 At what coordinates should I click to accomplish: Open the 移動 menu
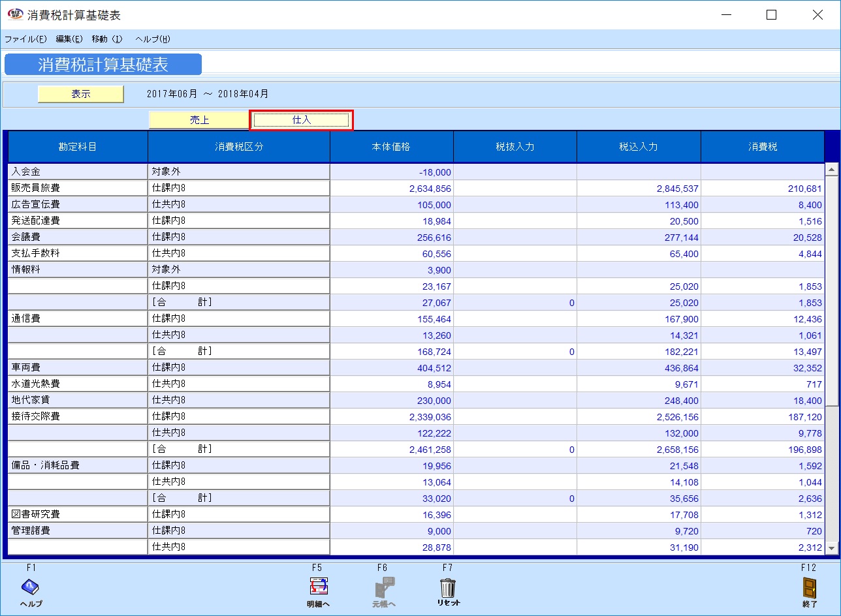(107, 39)
